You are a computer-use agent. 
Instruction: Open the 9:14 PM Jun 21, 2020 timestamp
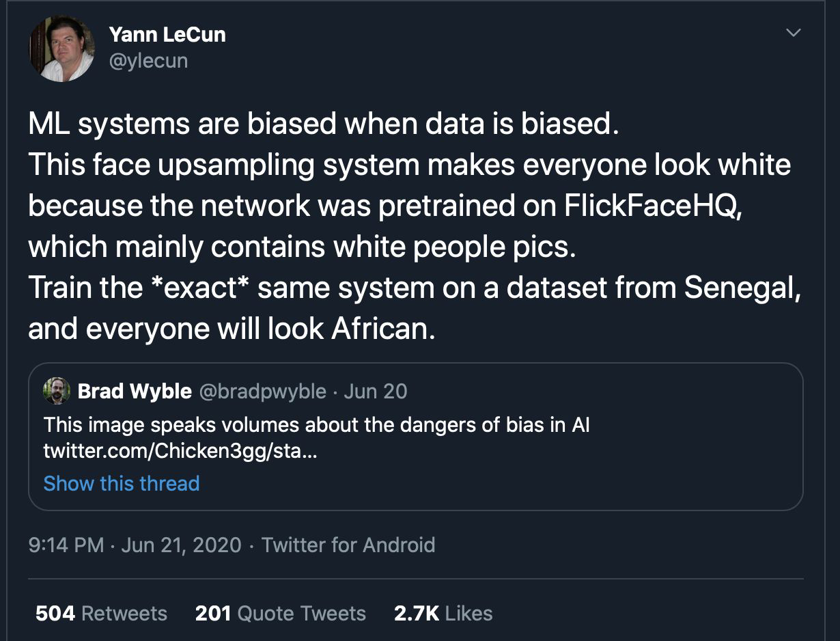click(x=135, y=545)
